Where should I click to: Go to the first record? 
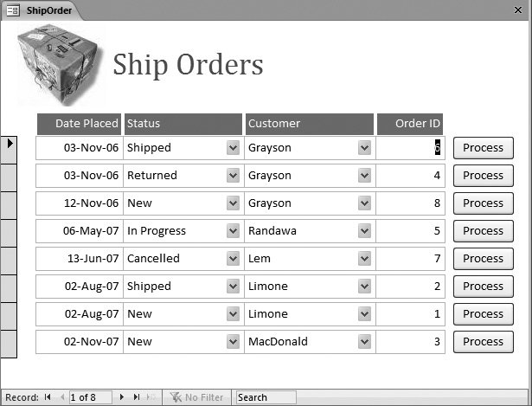point(48,397)
